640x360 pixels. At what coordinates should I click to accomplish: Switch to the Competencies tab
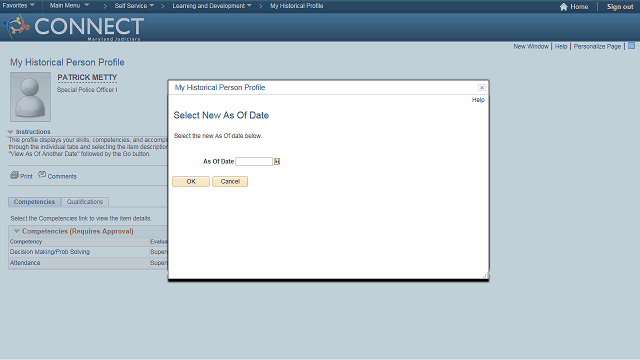[34, 202]
